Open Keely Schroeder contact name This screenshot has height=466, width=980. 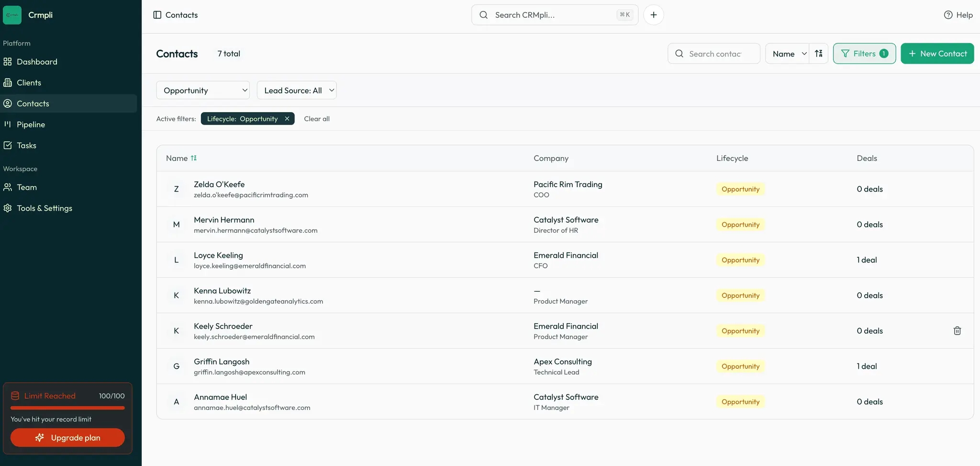(223, 326)
